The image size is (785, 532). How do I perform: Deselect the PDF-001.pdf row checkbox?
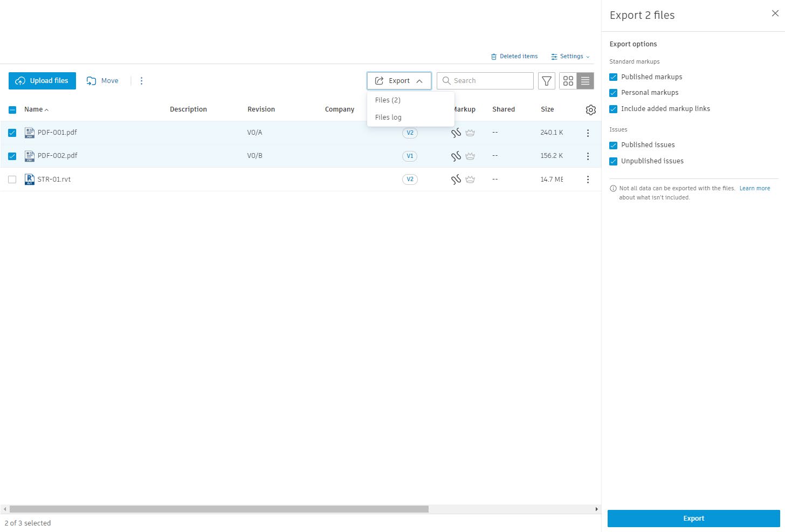(x=12, y=133)
